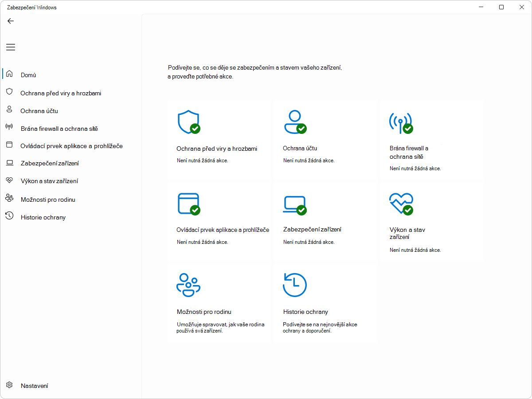Click the antenna icon for firewall in sidebar

(9, 128)
